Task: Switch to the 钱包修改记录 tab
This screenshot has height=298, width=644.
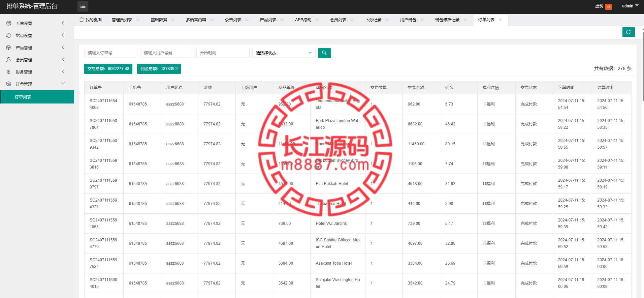Action: [447, 20]
